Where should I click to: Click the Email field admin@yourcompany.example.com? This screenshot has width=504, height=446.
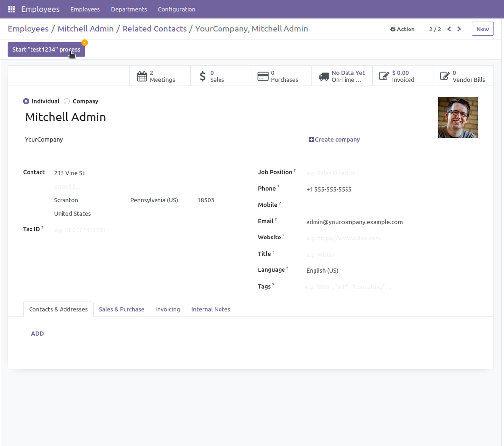pos(391,222)
